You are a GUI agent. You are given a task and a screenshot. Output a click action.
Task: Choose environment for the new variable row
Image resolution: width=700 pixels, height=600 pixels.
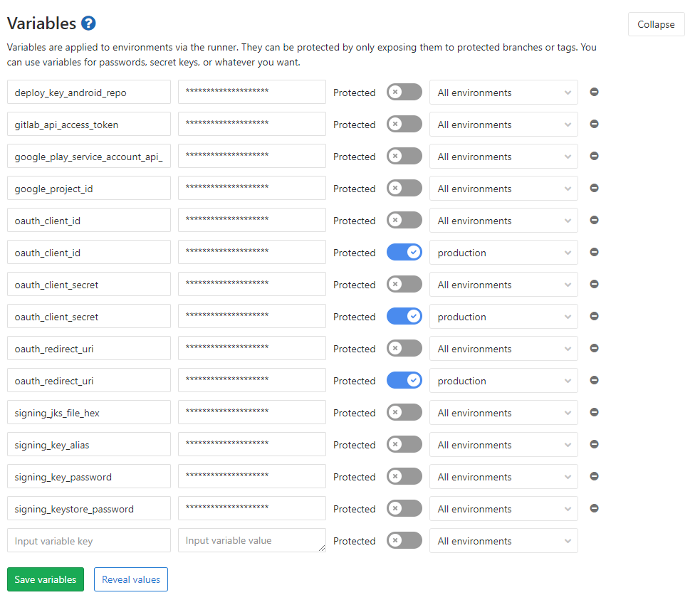click(x=503, y=541)
